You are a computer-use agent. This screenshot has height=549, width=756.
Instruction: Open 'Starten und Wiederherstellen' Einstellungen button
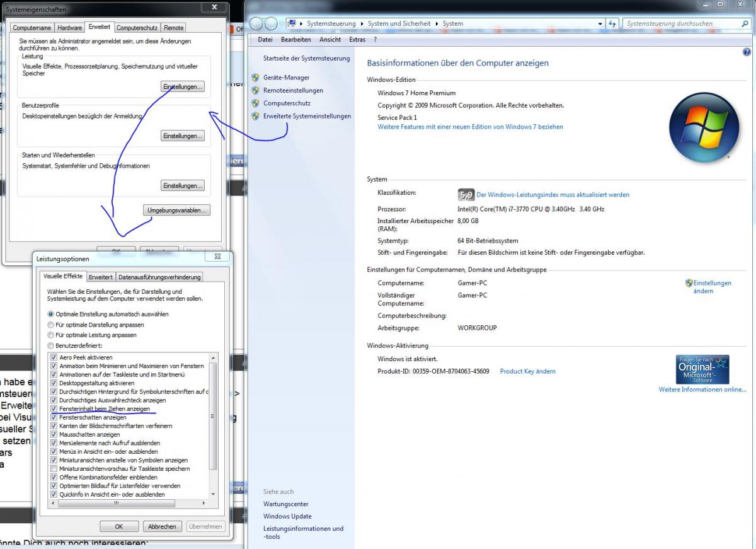point(183,186)
